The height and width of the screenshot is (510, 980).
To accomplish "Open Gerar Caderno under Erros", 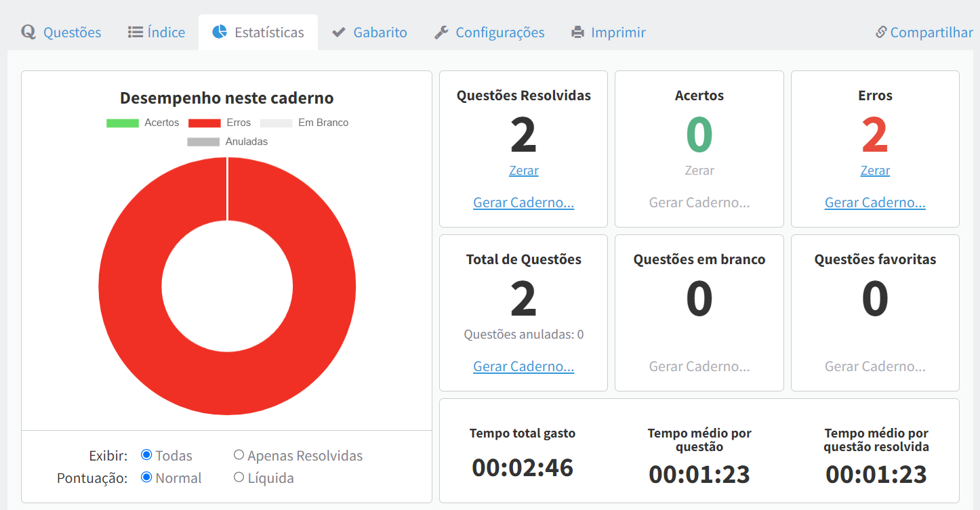I will [x=875, y=203].
